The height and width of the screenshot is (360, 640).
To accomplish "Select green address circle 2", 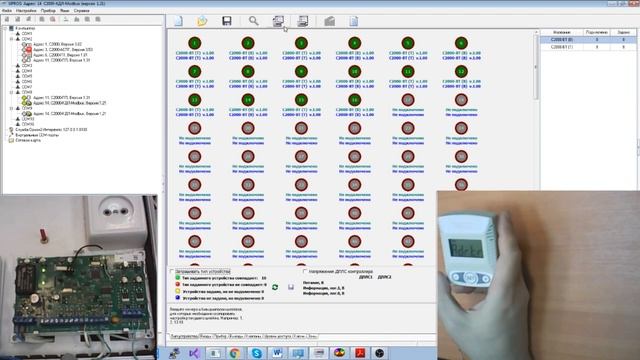I will click(x=248, y=43).
